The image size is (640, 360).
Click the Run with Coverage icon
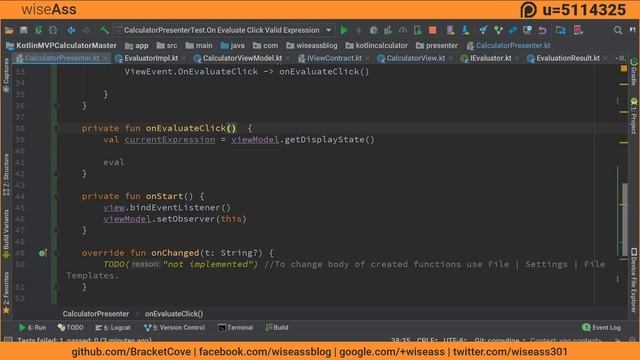click(388, 30)
